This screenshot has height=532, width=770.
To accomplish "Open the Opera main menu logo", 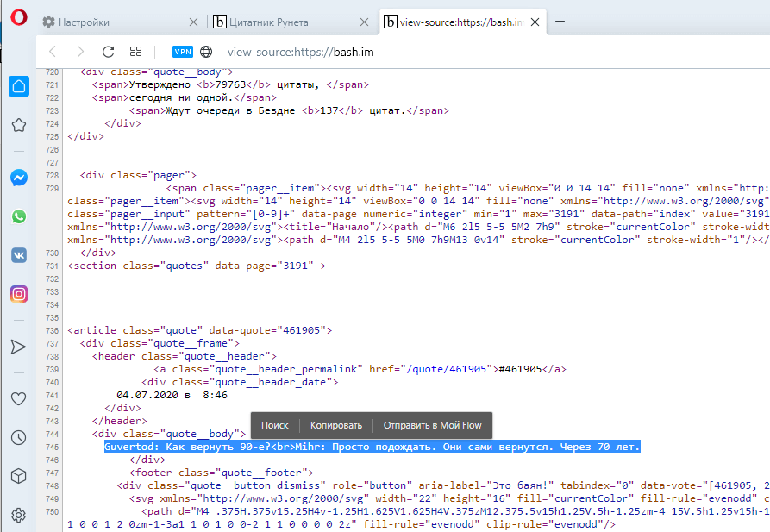I will click(17, 21).
